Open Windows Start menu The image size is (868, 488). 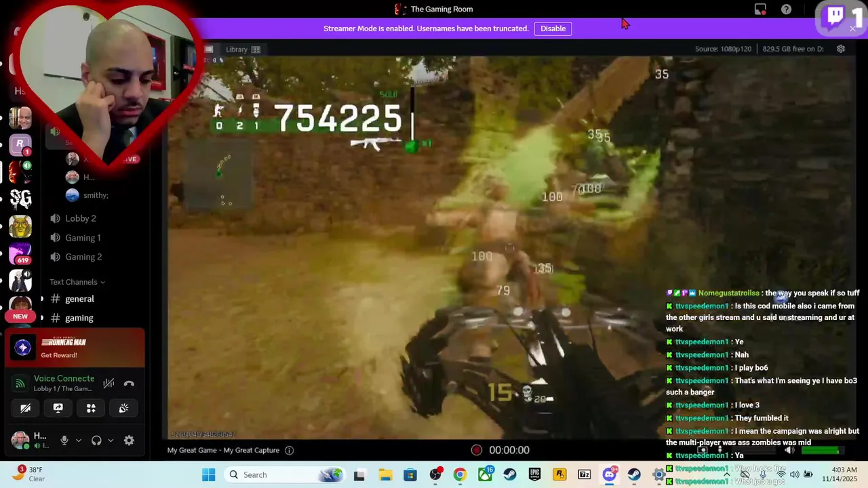(208, 474)
